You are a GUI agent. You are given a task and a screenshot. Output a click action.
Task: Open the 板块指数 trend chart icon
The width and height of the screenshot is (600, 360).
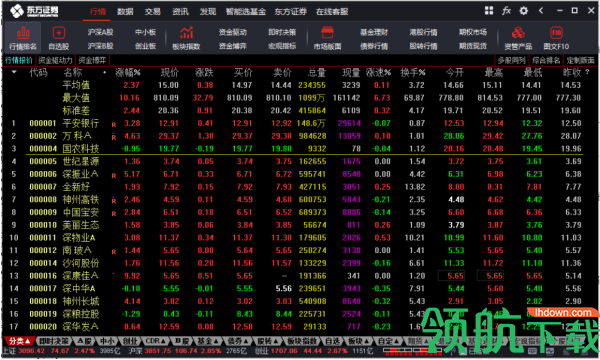coord(186,33)
